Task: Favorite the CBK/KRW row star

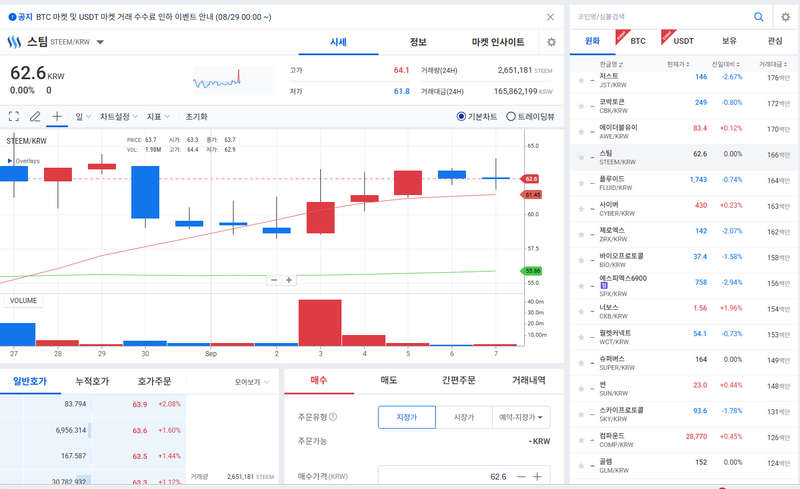Action: [x=581, y=106]
